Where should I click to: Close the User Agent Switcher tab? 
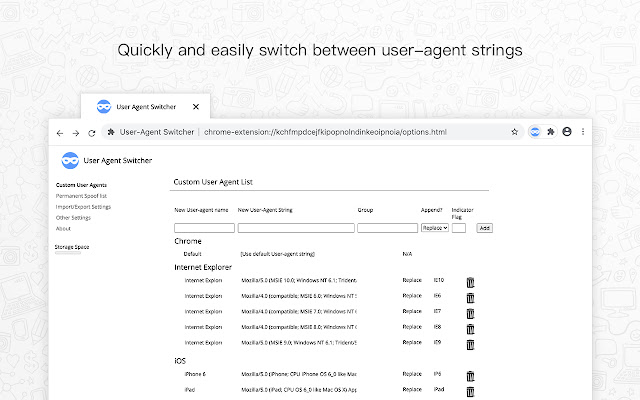point(195,106)
